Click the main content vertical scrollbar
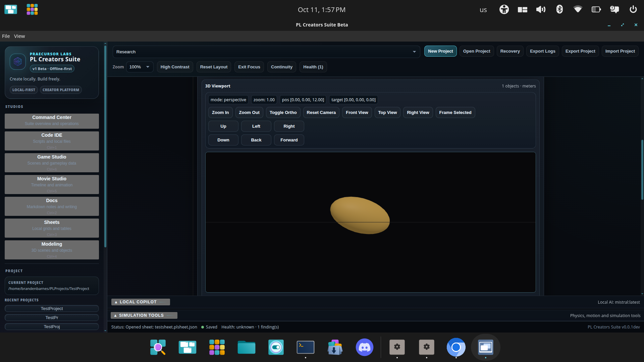This screenshot has width=644, height=362. click(x=642, y=169)
